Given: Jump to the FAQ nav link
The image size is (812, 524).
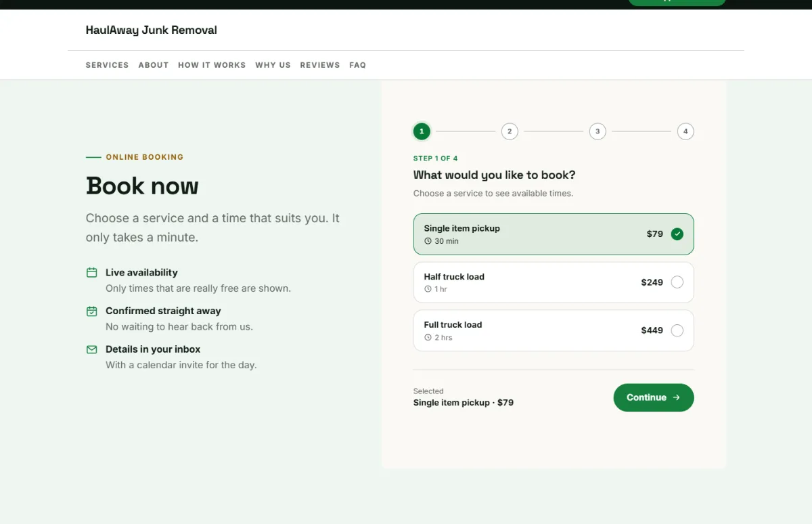Looking at the screenshot, I should (x=358, y=65).
